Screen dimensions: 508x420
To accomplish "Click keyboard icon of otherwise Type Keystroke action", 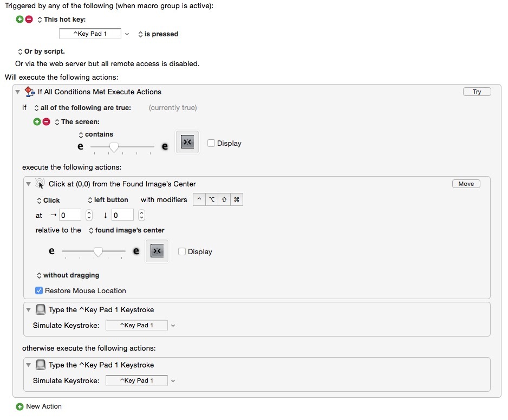I will coord(41,365).
